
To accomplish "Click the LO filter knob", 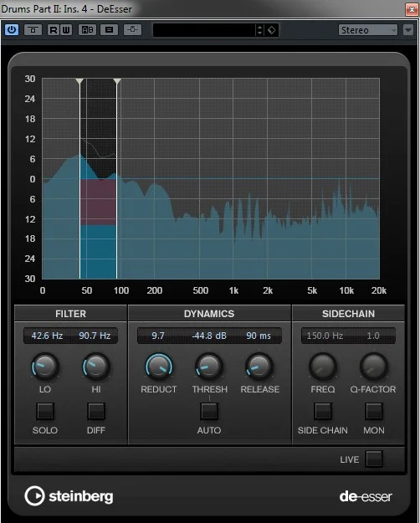I will pyautogui.click(x=45, y=367).
